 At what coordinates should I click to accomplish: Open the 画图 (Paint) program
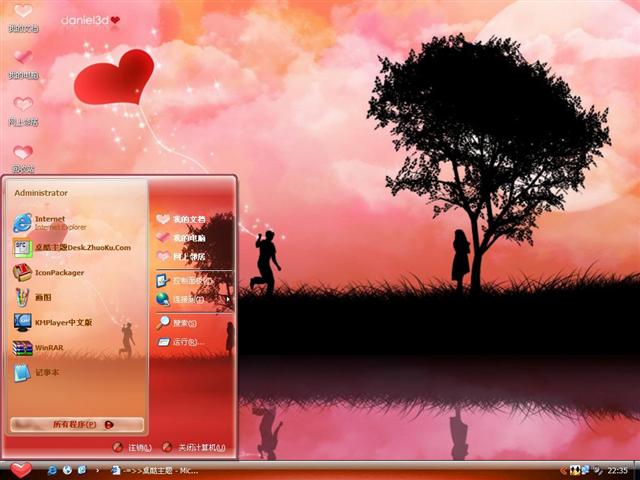coord(43,297)
